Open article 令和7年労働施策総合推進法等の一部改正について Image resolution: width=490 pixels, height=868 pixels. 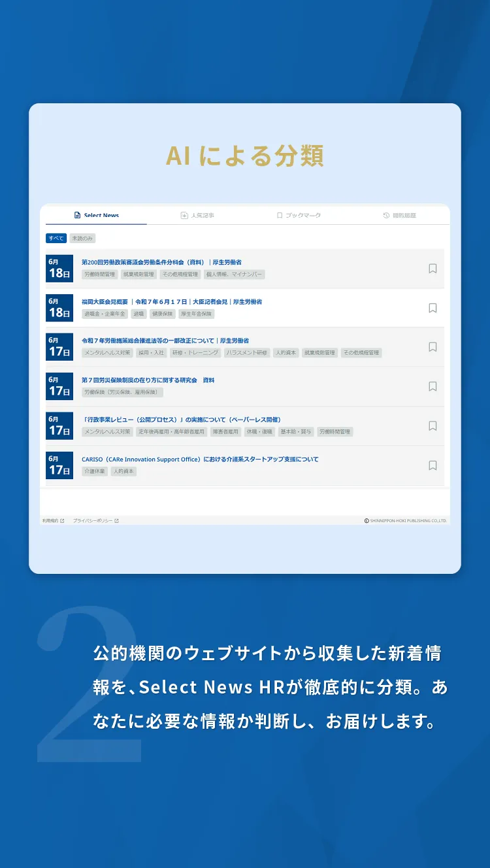[165, 341]
